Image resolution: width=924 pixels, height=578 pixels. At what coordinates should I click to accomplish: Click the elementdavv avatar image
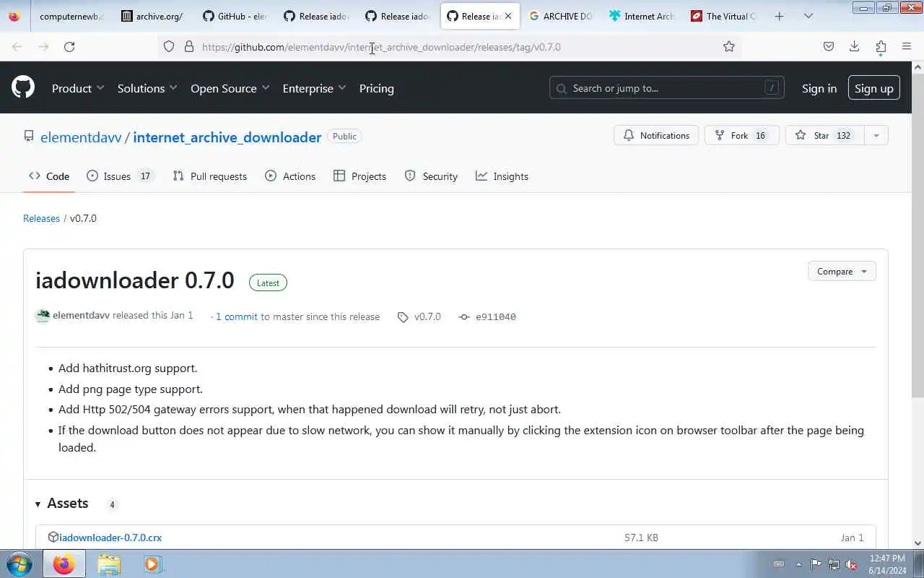(x=43, y=316)
